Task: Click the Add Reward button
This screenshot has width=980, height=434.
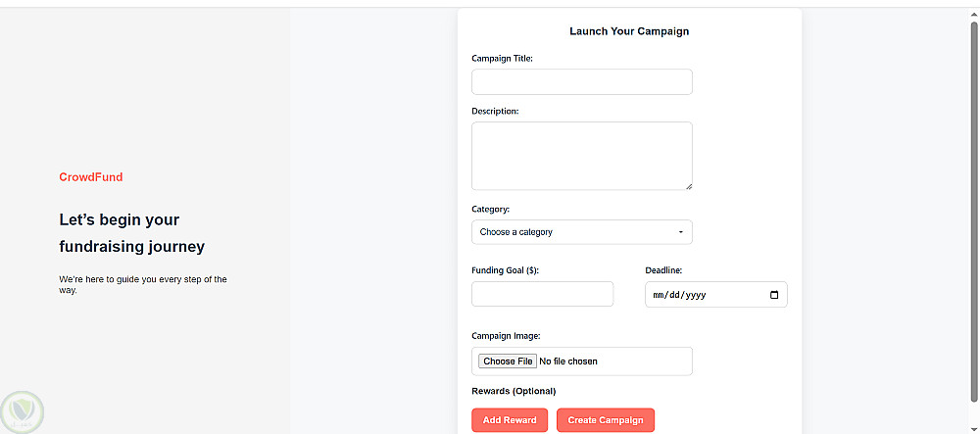Action: coord(510,420)
